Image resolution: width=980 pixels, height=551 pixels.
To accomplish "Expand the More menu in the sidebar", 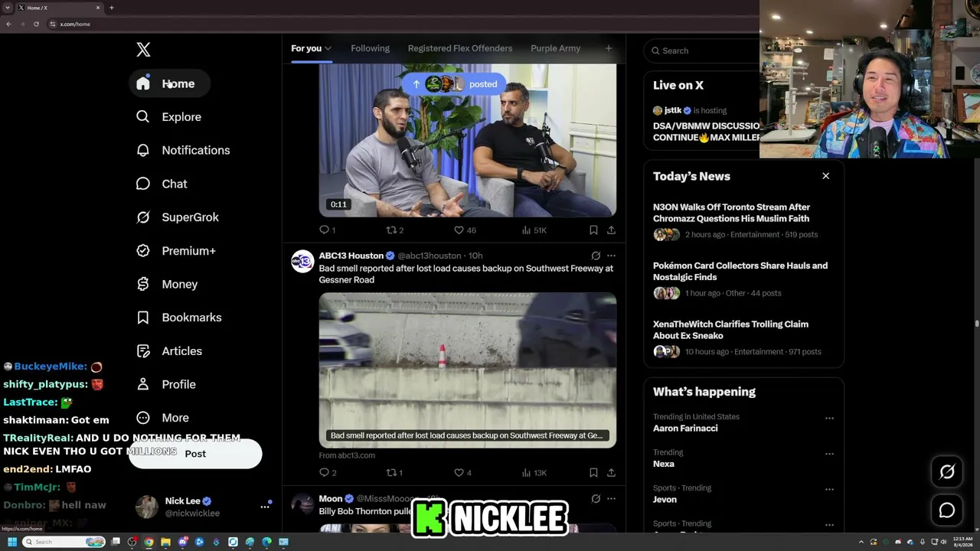I will (x=162, y=418).
